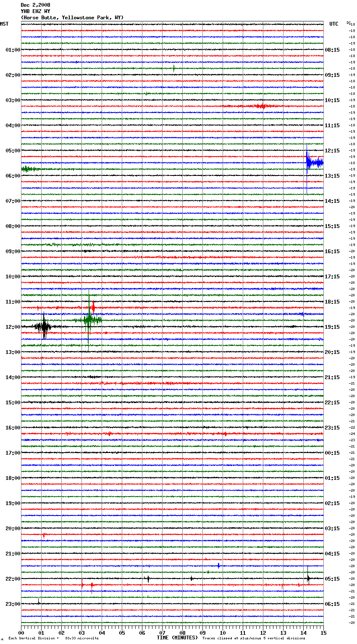Click the "UTC" timezone header

click(334, 24)
